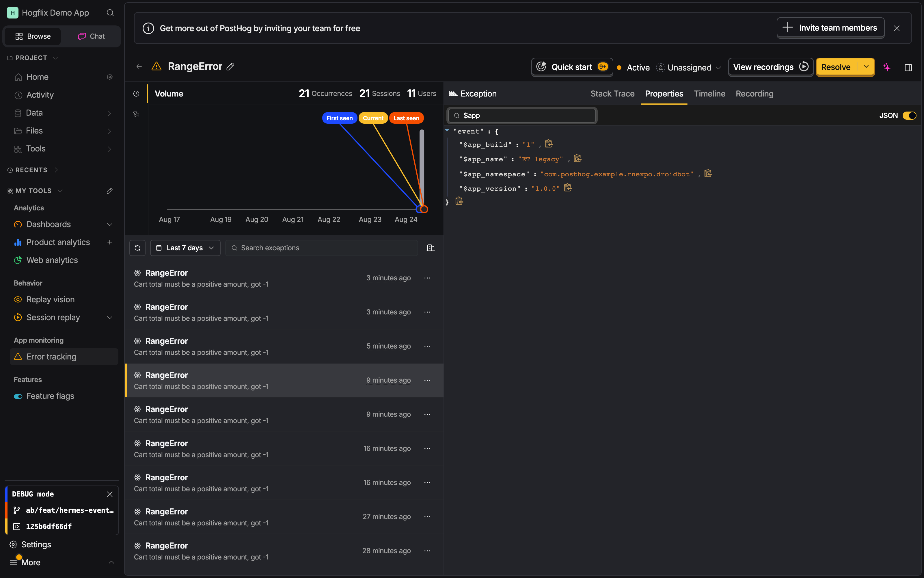Click View recordings button
Image resolution: width=924 pixels, height=578 pixels.
(x=770, y=67)
